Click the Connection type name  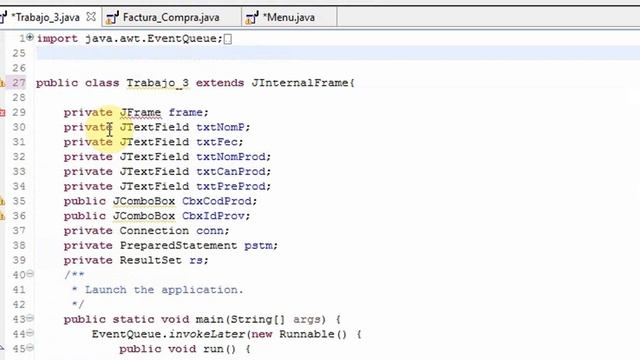(x=154, y=231)
